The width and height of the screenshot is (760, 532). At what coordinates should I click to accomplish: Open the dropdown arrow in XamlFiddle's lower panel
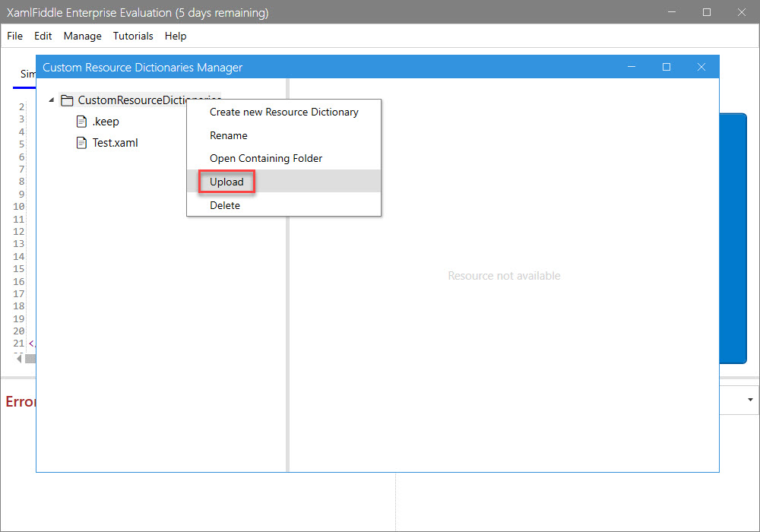[750, 400]
